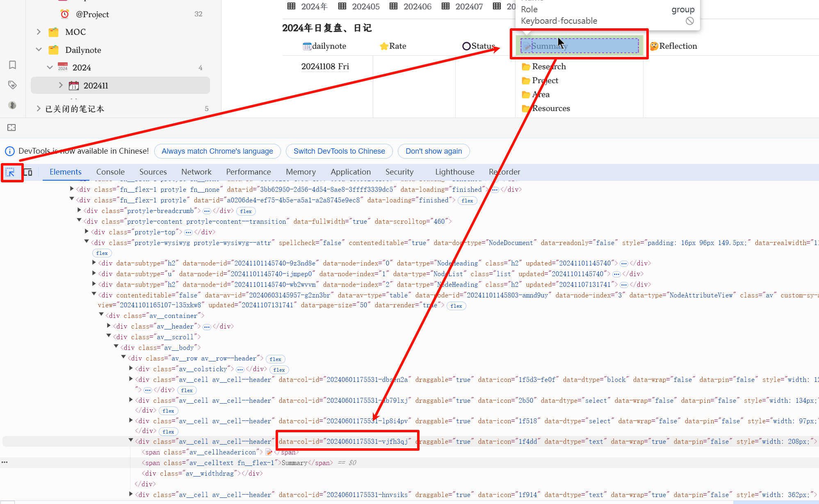This screenshot has width=819, height=504.
Task: Expand the MOC notebook folder
Action: [39, 32]
